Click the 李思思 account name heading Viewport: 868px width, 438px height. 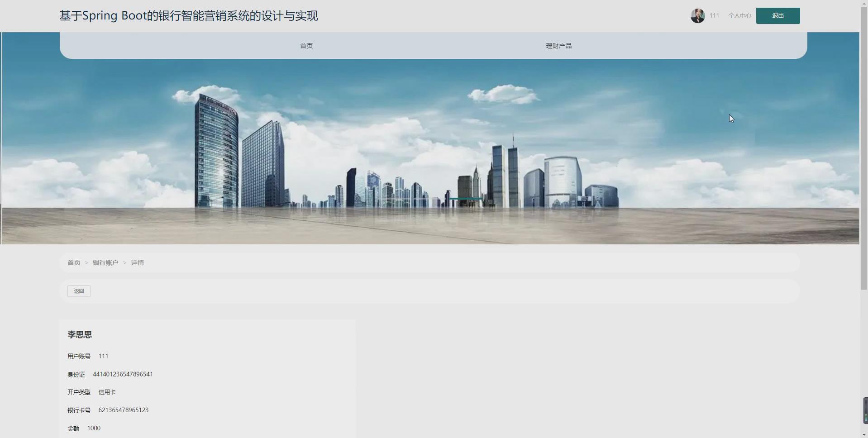(x=79, y=334)
